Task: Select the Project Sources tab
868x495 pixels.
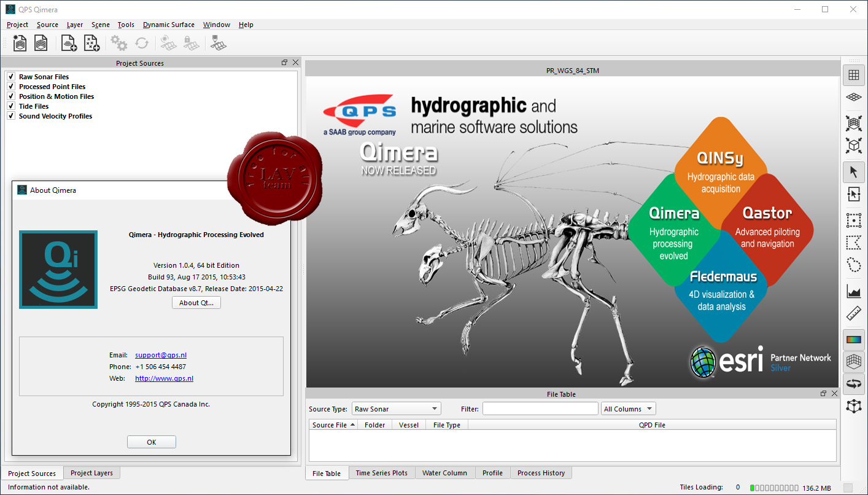Action: tap(32, 474)
